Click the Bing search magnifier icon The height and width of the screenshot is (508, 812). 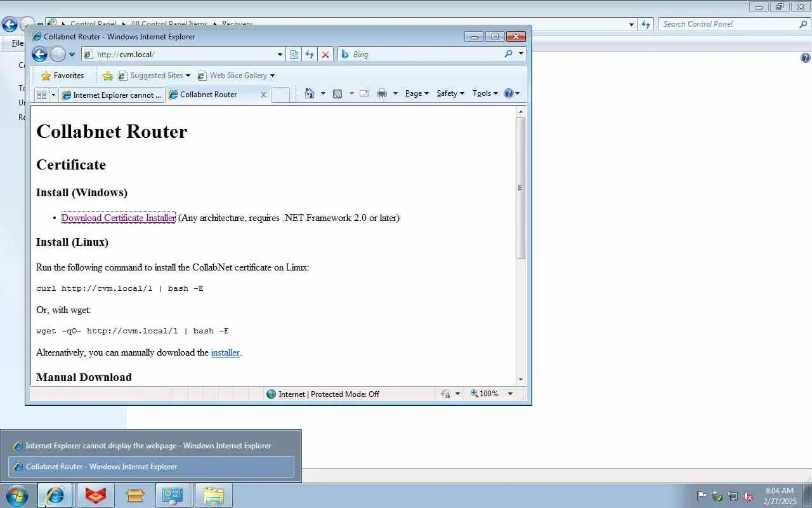(x=508, y=54)
